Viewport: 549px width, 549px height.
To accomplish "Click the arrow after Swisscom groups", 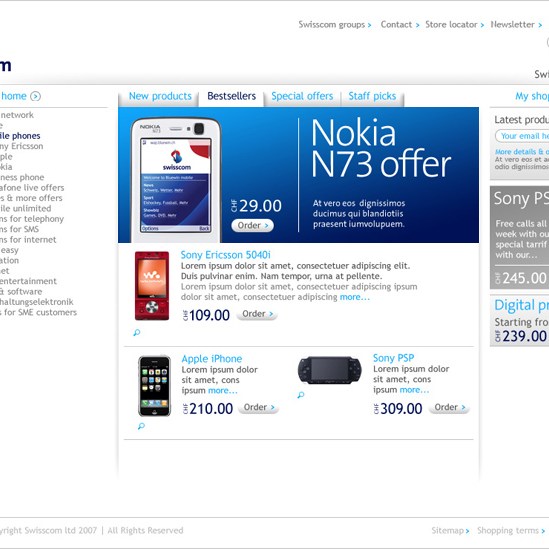I will click(369, 25).
